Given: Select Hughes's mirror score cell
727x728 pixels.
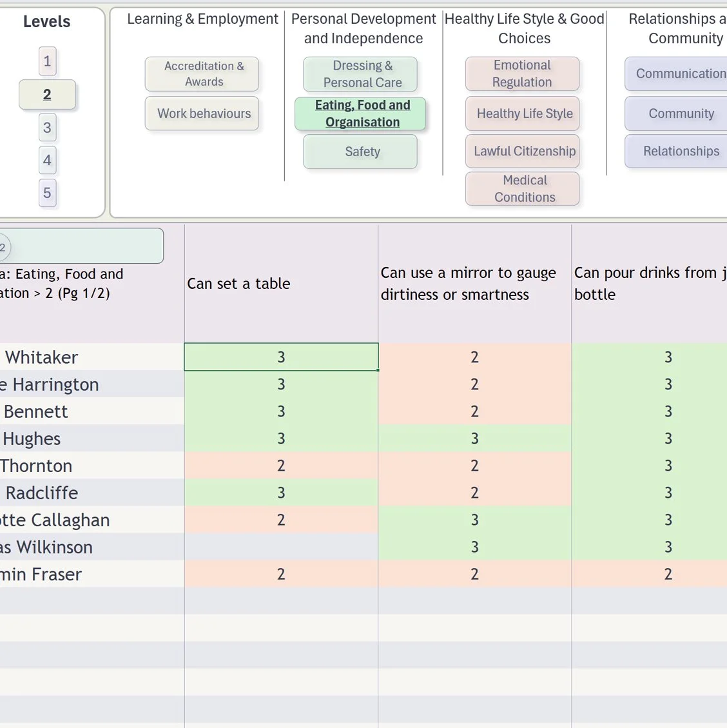Looking at the screenshot, I should 474,438.
